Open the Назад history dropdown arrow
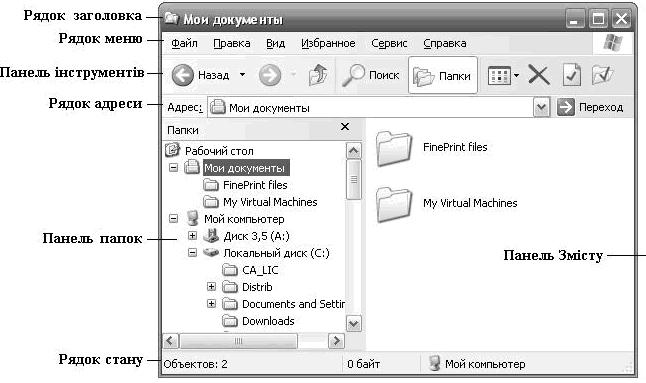Image resolution: width=646 pixels, height=383 pixels. [242, 75]
